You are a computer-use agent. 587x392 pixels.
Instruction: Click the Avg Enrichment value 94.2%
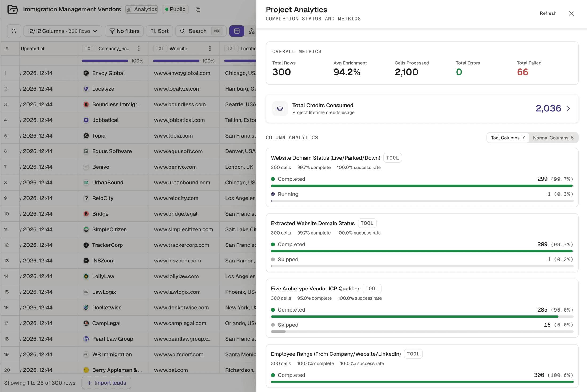(x=347, y=72)
